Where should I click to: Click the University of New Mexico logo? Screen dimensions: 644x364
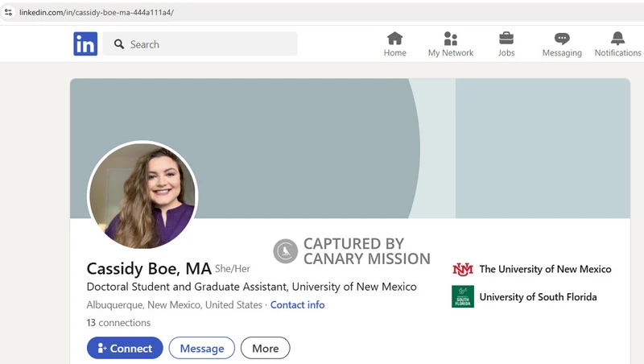[x=463, y=270]
